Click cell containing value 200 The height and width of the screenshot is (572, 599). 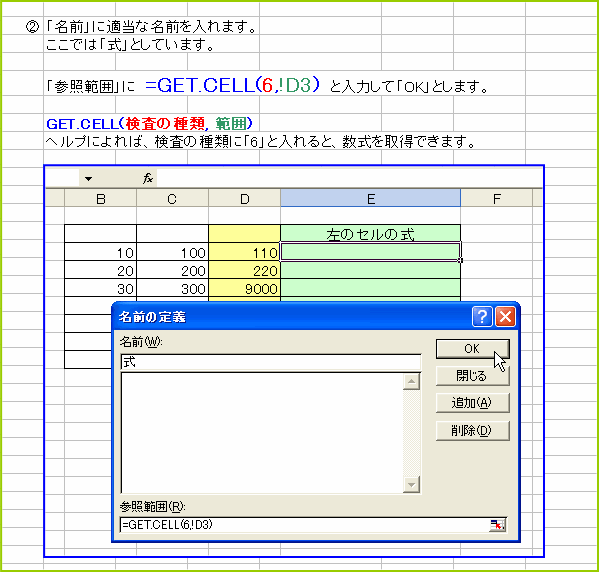[x=172, y=270]
